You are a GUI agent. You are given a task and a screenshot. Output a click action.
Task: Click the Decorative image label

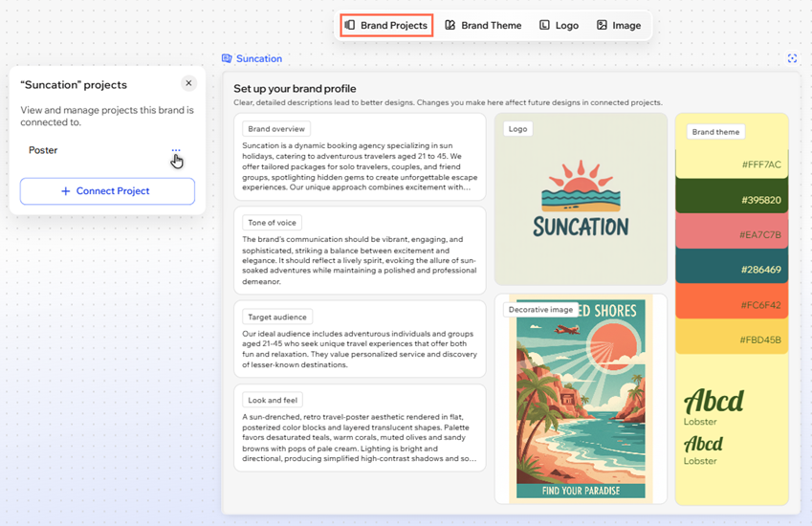point(540,310)
